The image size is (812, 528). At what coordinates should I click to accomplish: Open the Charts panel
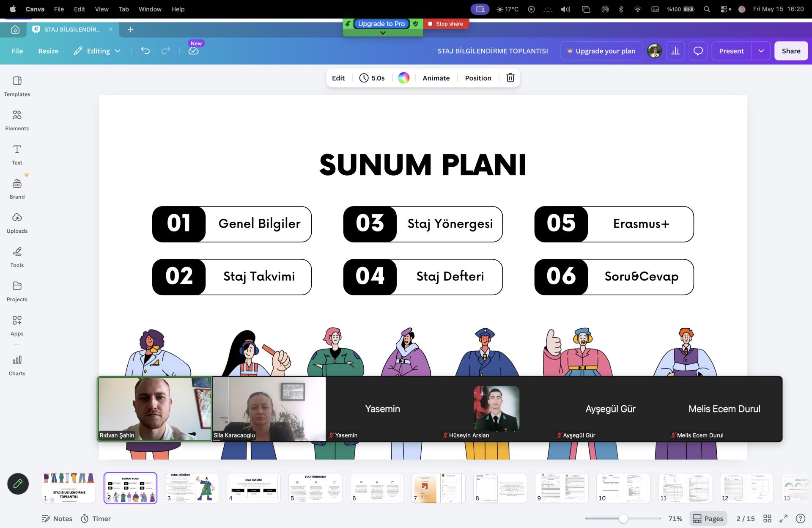pyautogui.click(x=17, y=366)
